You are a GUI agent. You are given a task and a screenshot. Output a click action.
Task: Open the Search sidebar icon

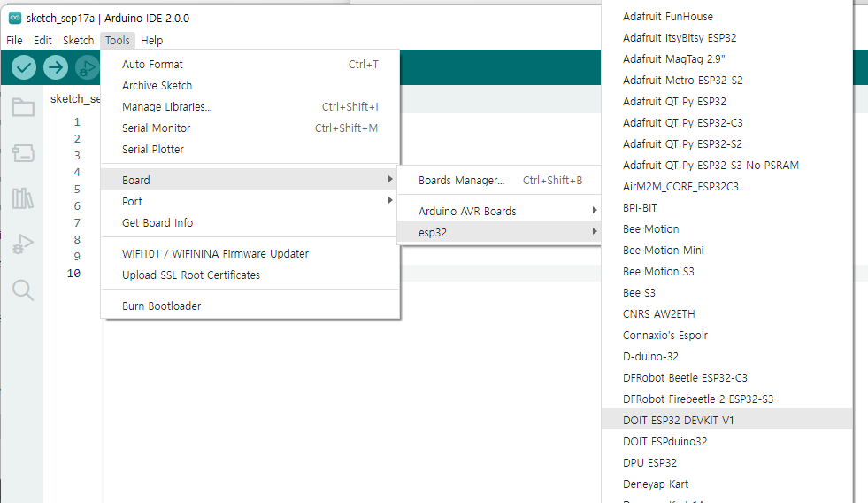click(23, 290)
